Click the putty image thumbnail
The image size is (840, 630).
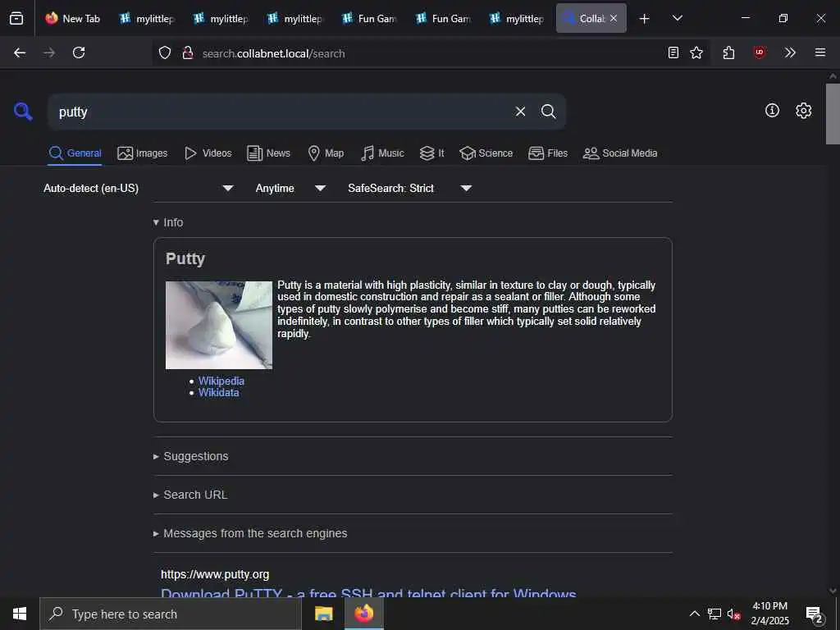(x=218, y=325)
